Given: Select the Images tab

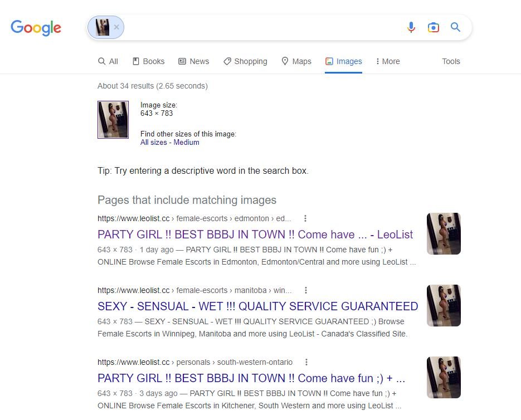Looking at the screenshot, I should [344, 61].
